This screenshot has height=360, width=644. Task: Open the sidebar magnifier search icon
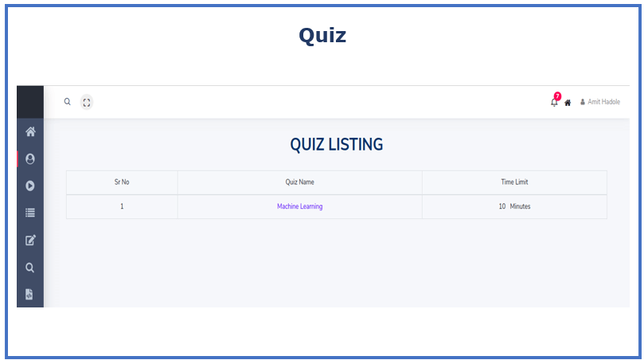tap(29, 268)
